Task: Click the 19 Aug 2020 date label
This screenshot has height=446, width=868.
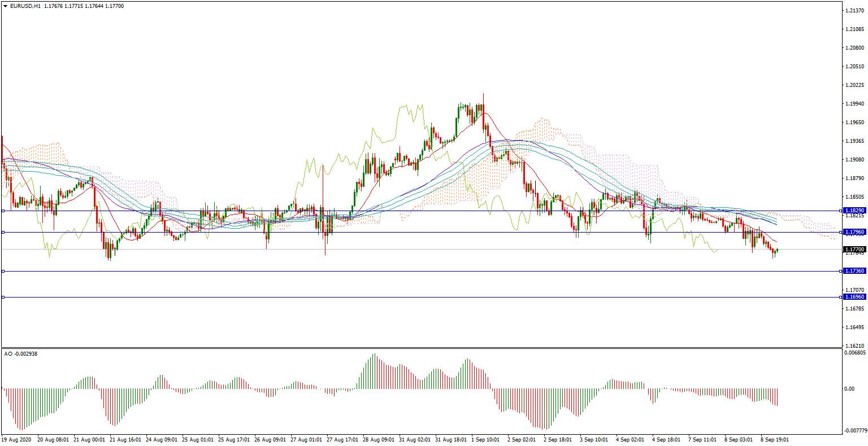Action: [x=16, y=439]
